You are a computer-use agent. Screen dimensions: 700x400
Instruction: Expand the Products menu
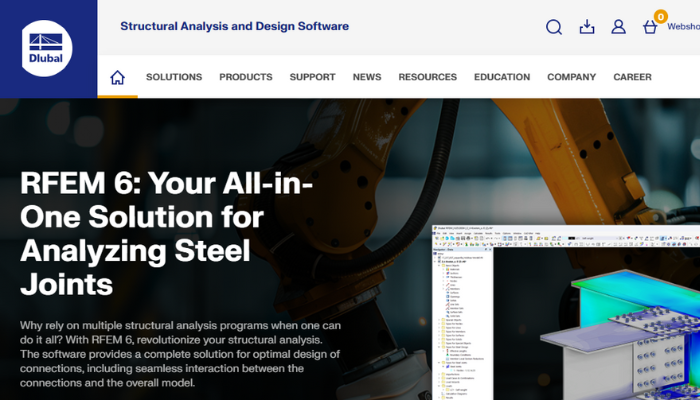246,77
